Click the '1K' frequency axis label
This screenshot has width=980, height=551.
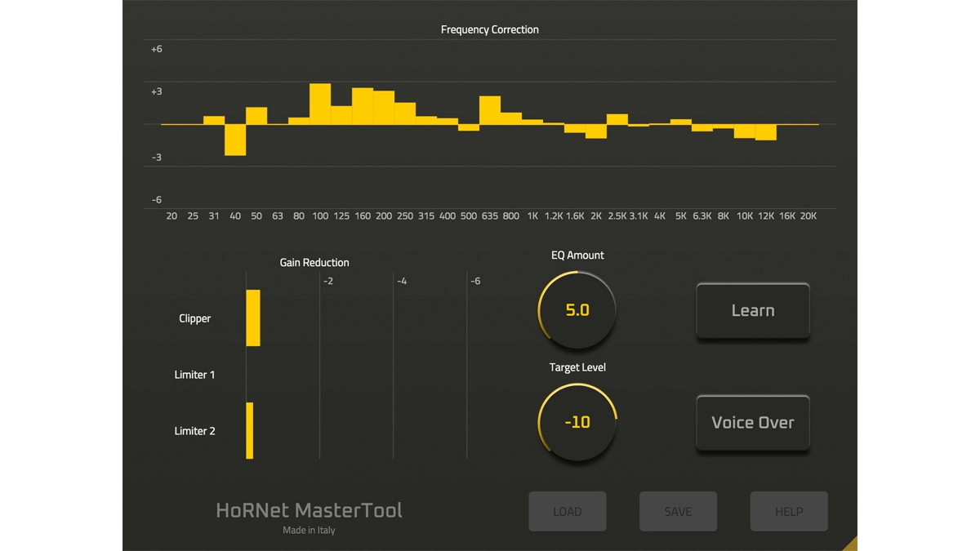(532, 216)
